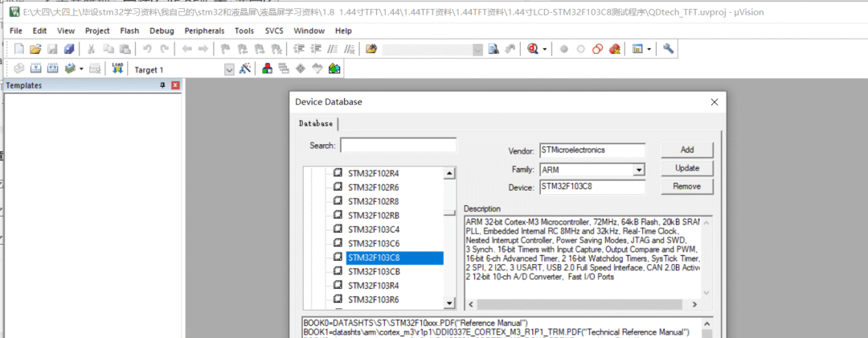868x338 pixels.
Task: Open Configuration with the wrench icon
Action: coord(668,49)
